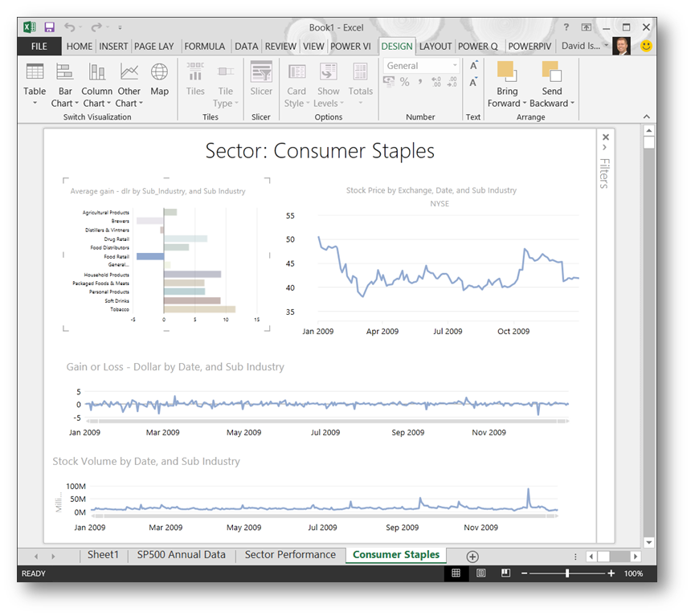Open the Show Levels menu

pos(329,84)
